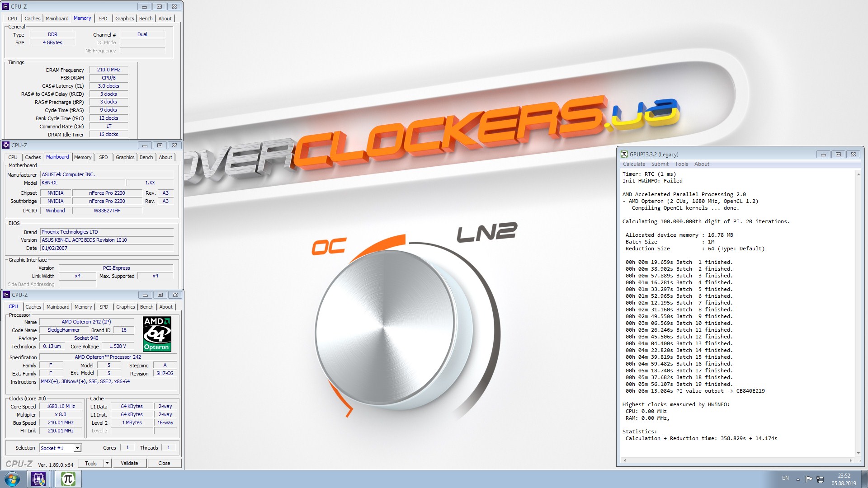Maximize the CPU-Z Mainboard window

pos(160,145)
